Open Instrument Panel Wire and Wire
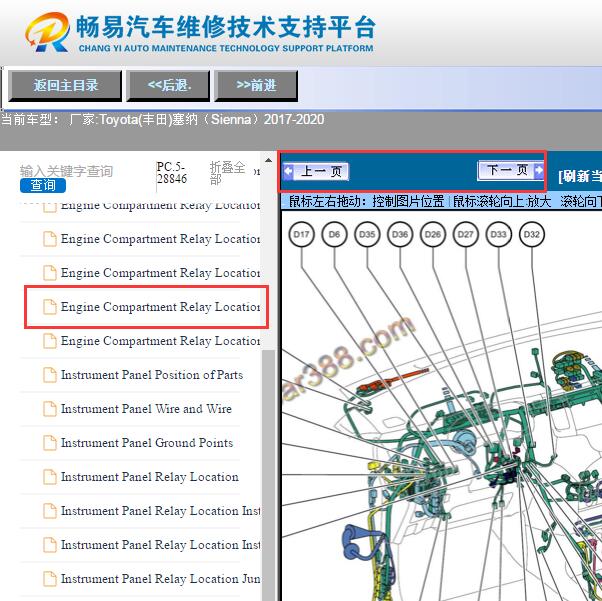602x601 pixels. pyautogui.click(x=146, y=409)
